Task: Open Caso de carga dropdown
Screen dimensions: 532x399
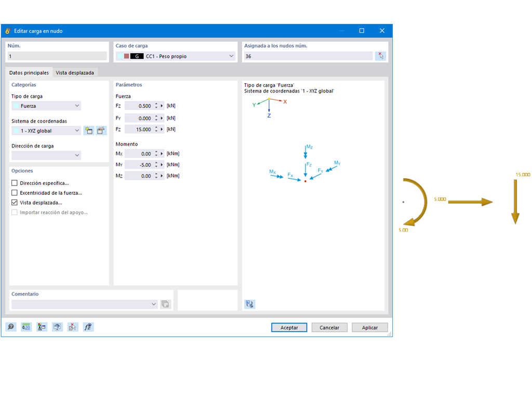Action: point(231,56)
